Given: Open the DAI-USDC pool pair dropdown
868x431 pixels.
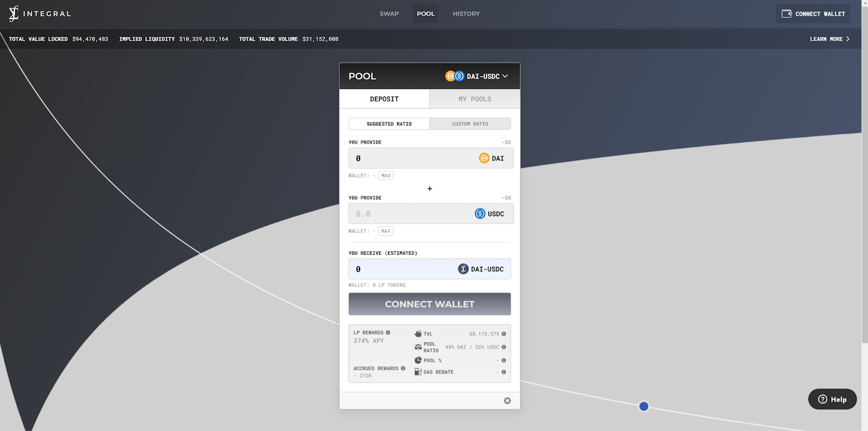Looking at the screenshot, I should coord(477,76).
